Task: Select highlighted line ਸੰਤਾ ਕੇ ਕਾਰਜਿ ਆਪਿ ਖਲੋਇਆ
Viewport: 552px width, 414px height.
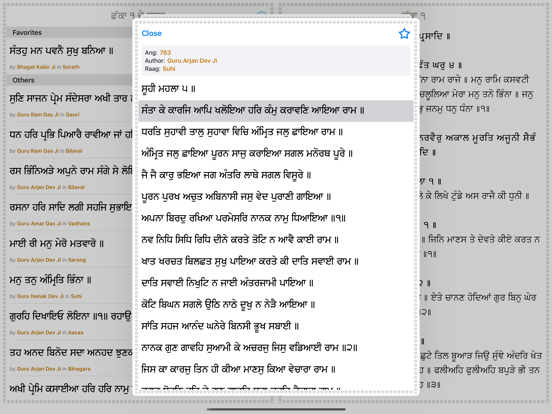Action: 276,111
